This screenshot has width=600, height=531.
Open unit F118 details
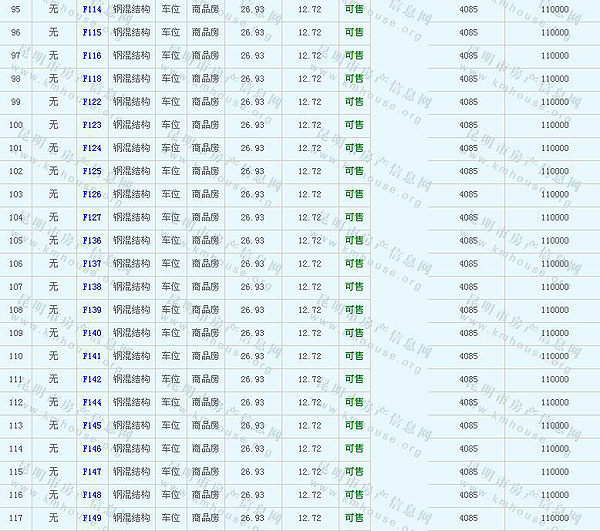click(x=92, y=78)
